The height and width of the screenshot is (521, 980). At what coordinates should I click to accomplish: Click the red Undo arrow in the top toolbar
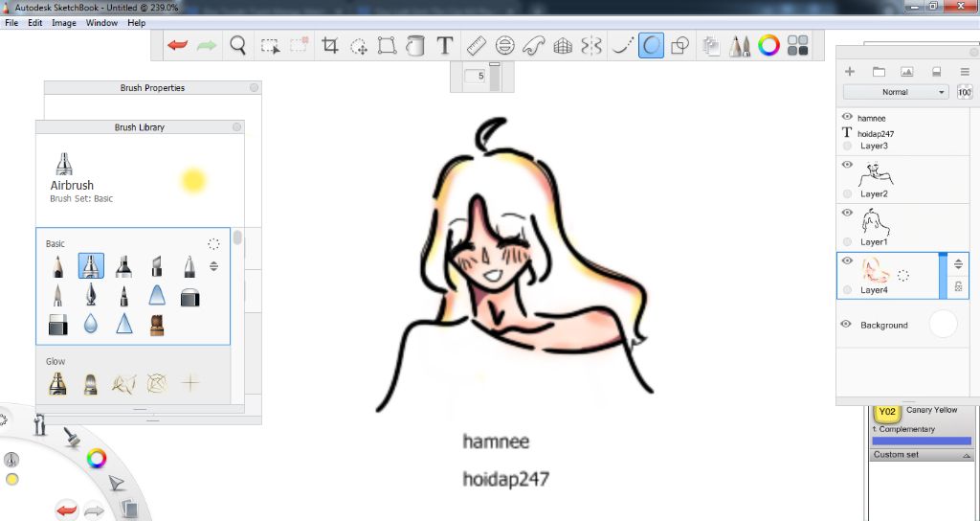177,46
